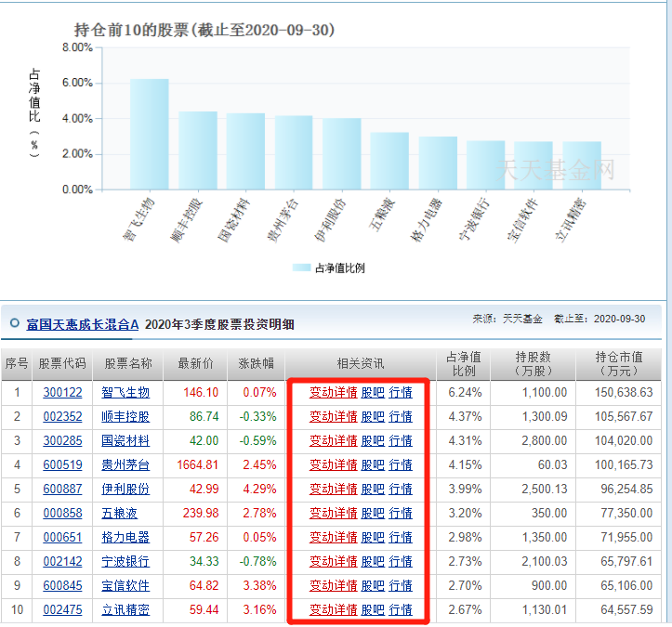672x627 pixels.
Task: Open stock code 000651 link
Action: click(x=62, y=537)
